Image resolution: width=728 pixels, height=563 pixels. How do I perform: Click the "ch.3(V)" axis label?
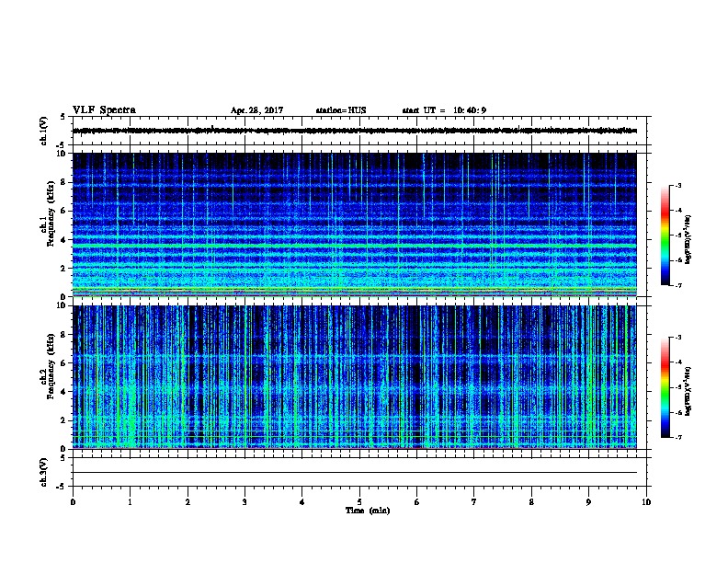pyautogui.click(x=44, y=472)
